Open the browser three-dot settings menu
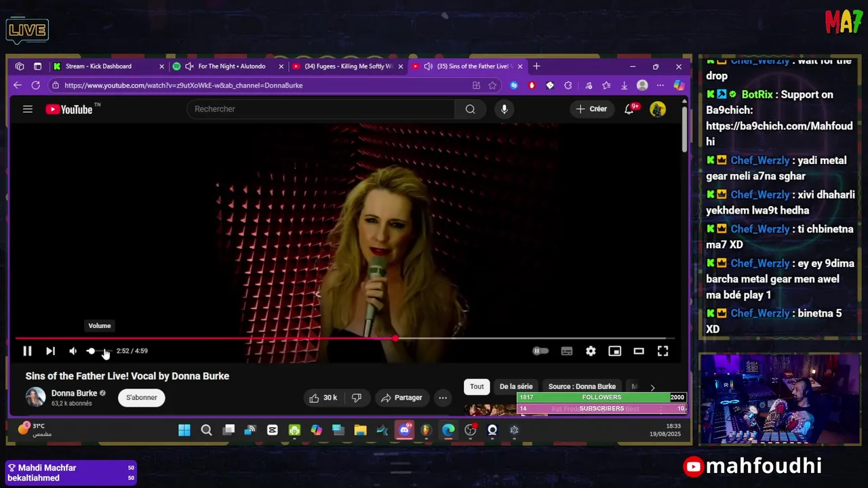This screenshot has width=868, height=488. click(660, 85)
